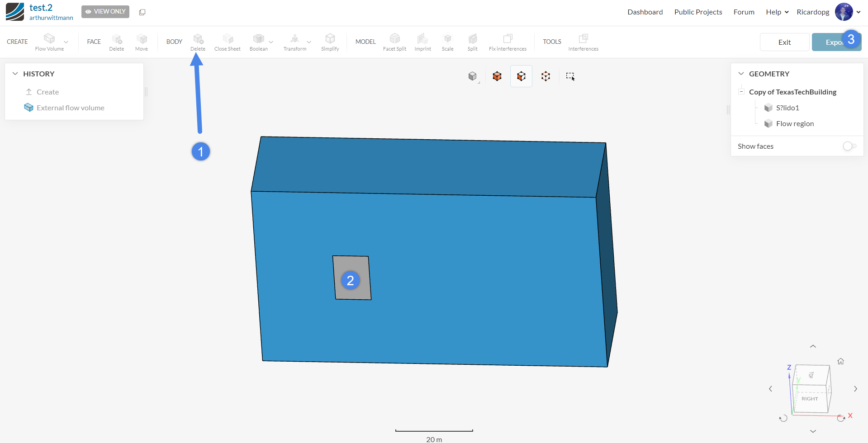Image resolution: width=868 pixels, height=443 pixels.
Task: Select Flow region in the geometry tree
Action: (794, 123)
